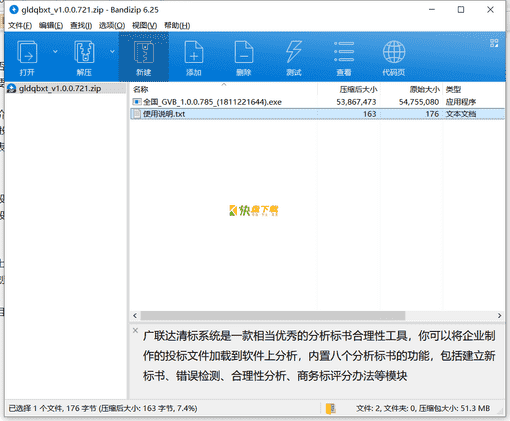Close the Bandizip window
The width and height of the screenshot is (510, 421).
pos(490,10)
